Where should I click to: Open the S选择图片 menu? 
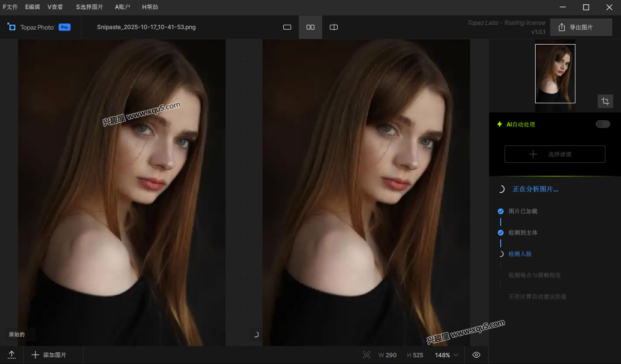pos(89,7)
